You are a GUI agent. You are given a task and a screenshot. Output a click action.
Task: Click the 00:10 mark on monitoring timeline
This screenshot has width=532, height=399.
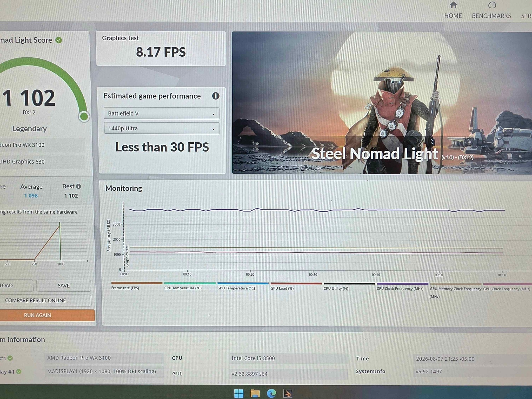click(x=187, y=274)
